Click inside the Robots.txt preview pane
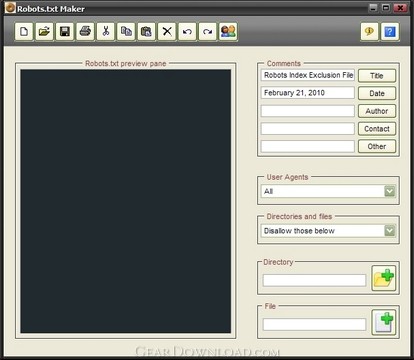Screen dimensions: 414x360 [126, 201]
